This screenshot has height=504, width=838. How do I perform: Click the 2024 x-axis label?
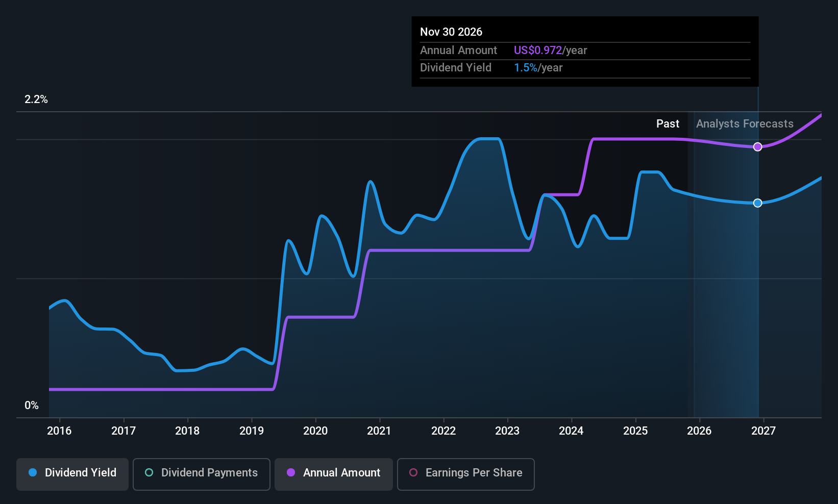tap(571, 431)
